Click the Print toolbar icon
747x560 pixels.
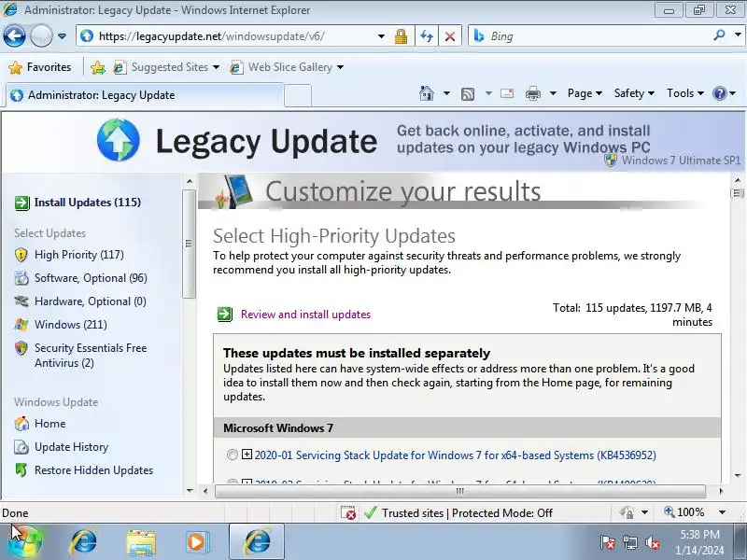click(x=532, y=94)
